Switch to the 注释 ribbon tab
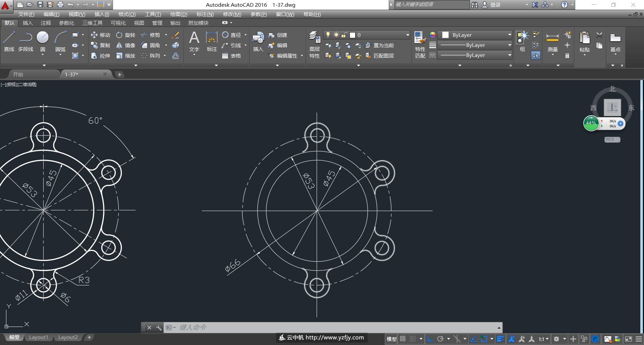This screenshot has height=345, width=644. pyautogui.click(x=46, y=23)
